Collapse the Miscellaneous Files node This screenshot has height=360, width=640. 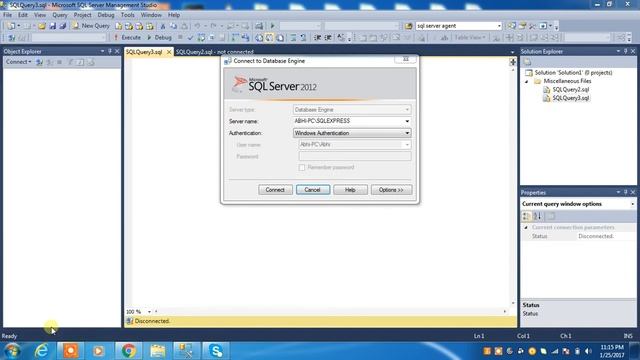527,81
